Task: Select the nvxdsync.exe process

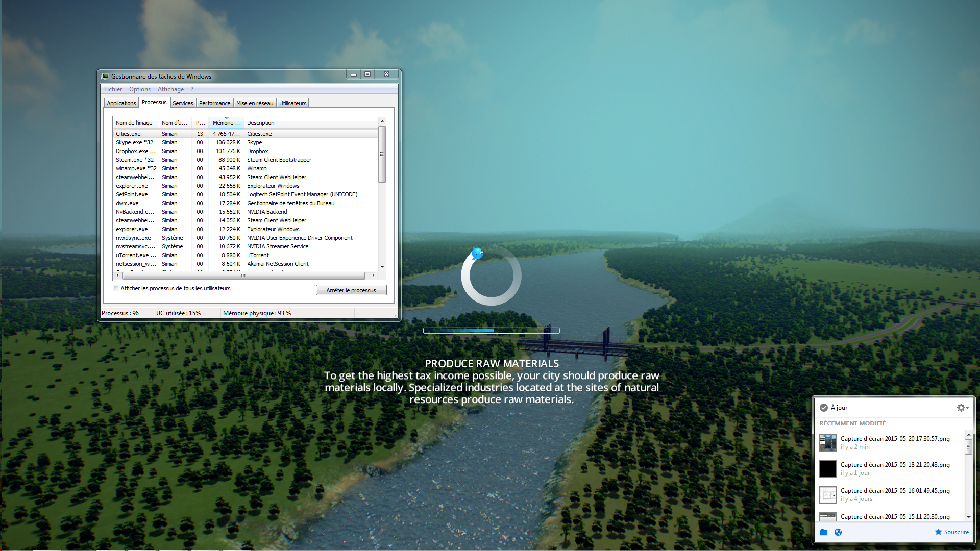Action: click(x=246, y=238)
